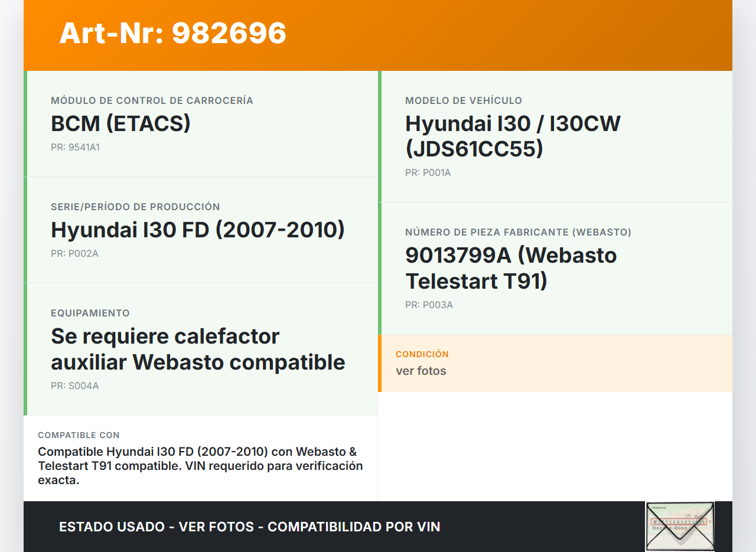Click the Modelo de vehículo label
The image size is (756, 552).
(x=463, y=100)
